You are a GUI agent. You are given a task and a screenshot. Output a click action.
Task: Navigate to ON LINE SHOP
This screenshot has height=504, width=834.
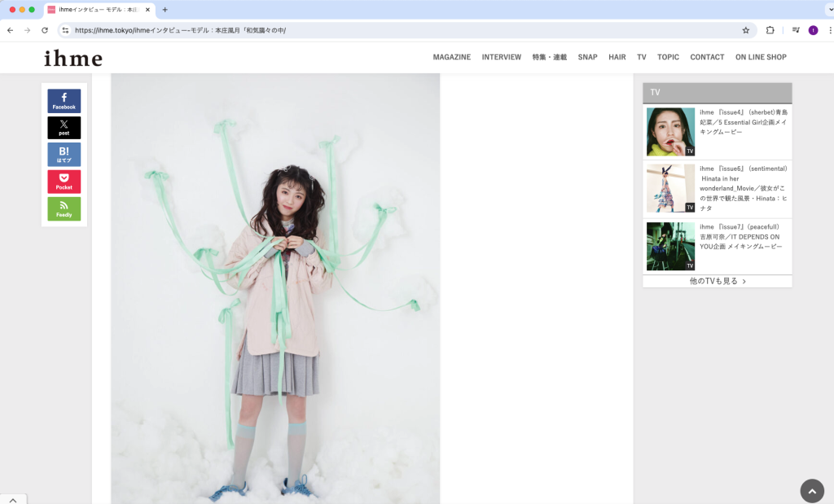[761, 58]
